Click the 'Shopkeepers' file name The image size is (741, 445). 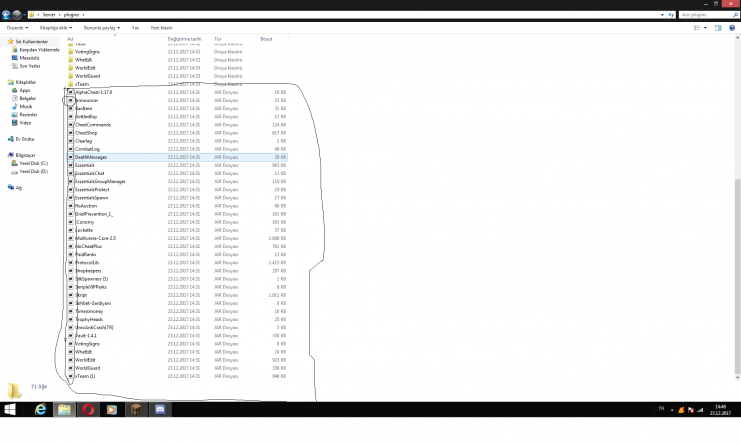tap(88, 271)
